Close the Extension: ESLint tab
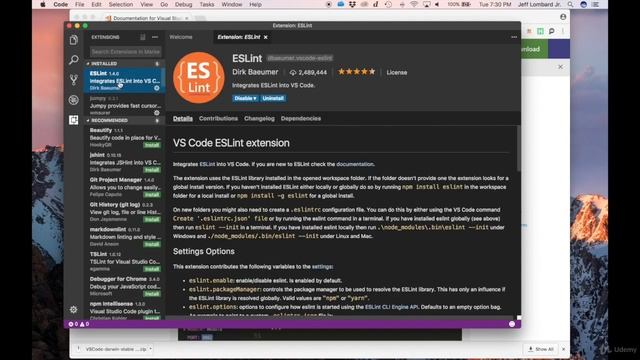This screenshot has width=640, height=360. click(266, 37)
